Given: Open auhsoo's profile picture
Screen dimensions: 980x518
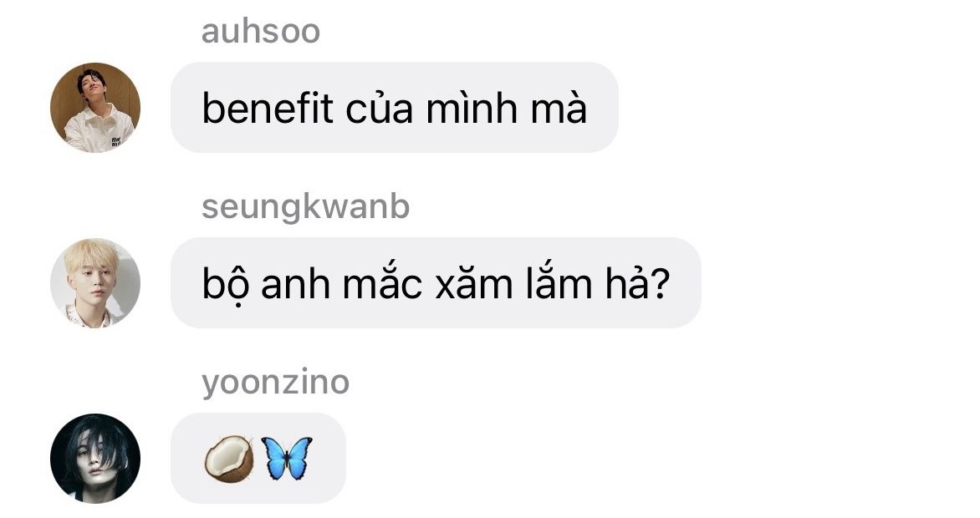Looking at the screenshot, I should (x=95, y=108).
